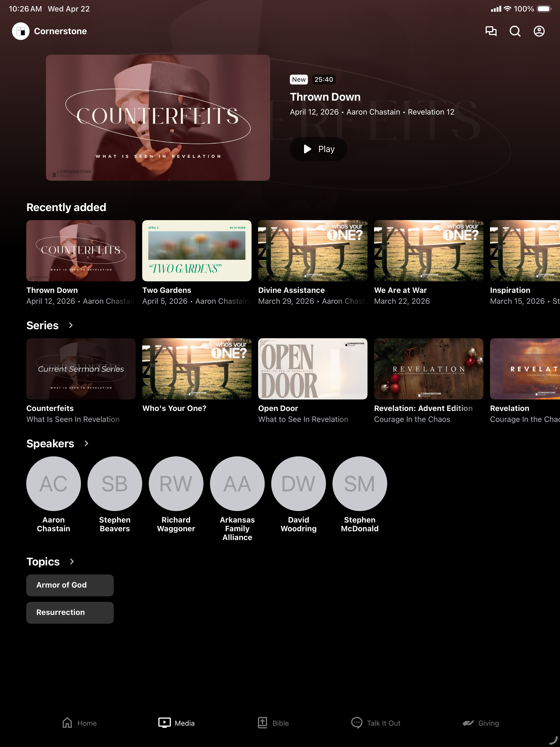Open the Two Gardens thumbnail
Image resolution: width=560 pixels, height=747 pixels.
[x=197, y=250]
